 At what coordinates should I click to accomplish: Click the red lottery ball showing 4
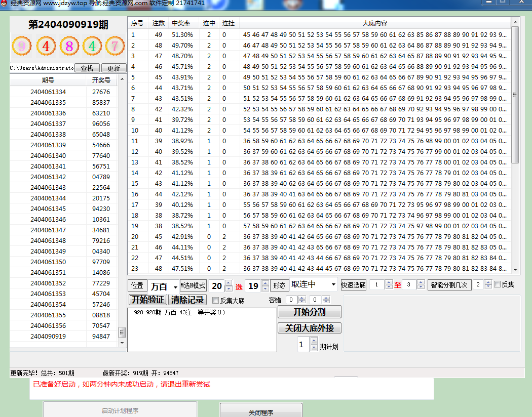[46, 47]
